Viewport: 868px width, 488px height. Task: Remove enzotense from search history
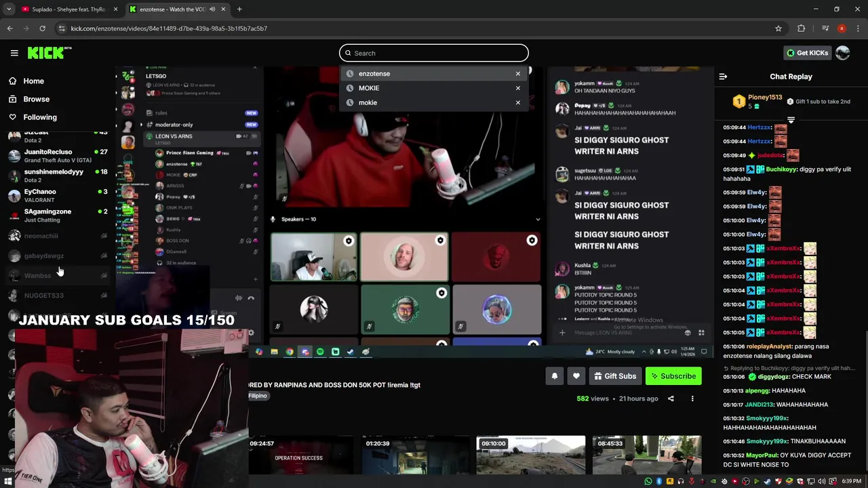click(x=518, y=73)
